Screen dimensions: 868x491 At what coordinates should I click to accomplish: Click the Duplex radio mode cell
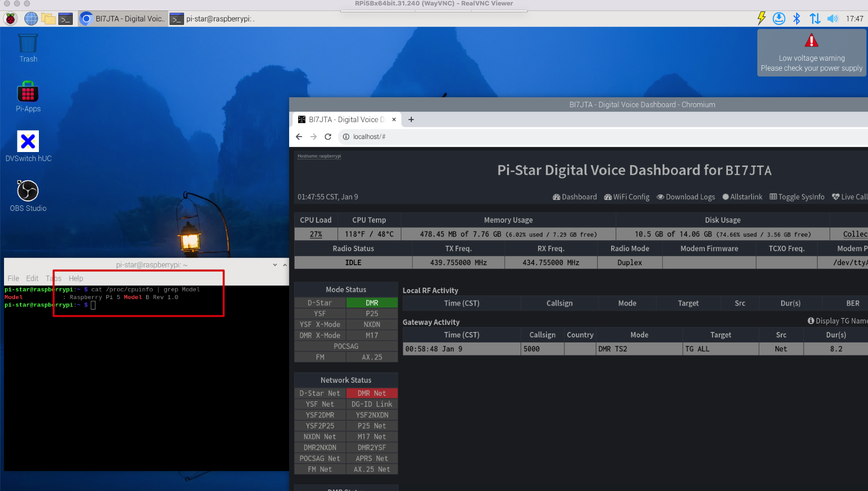630,263
